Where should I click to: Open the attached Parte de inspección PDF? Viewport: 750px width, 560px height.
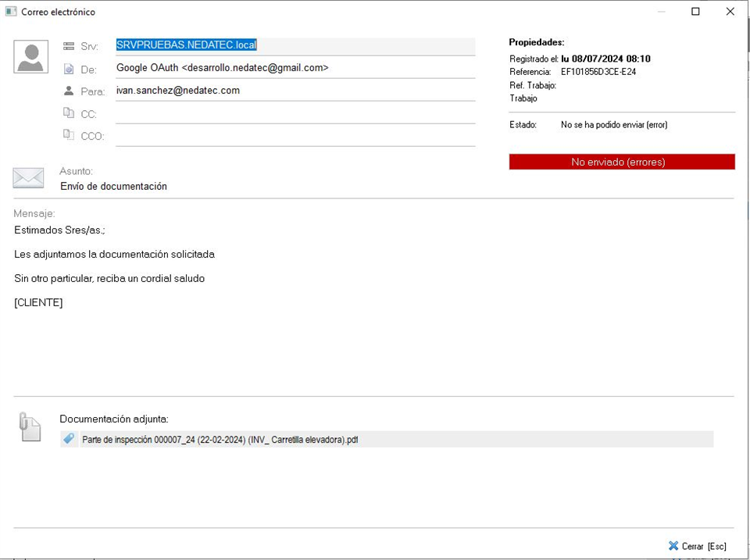220,440
